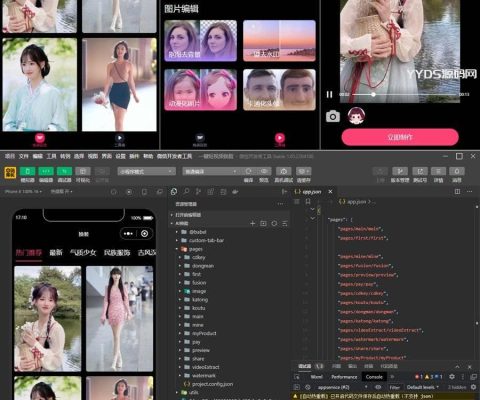
Task: Click the mini program capsule menu dots
Action: (x=128, y=234)
